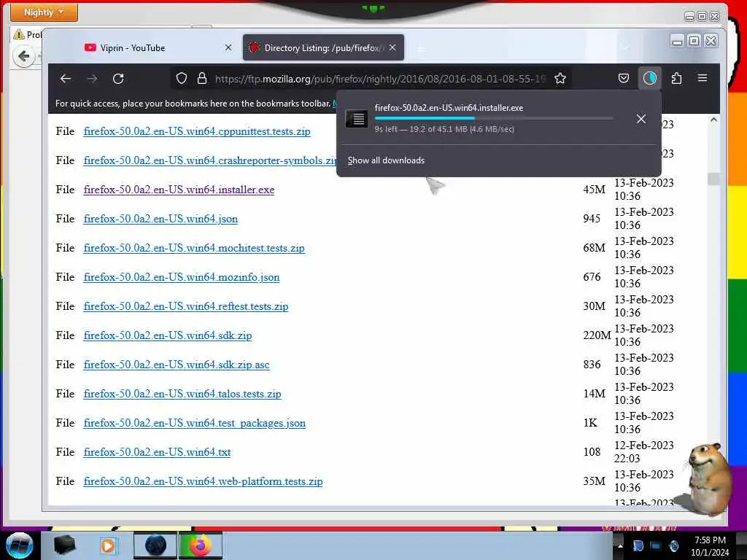Screen dimensions: 747x560
Task: Open the mochitest.tests.zip link
Action: [x=194, y=248]
